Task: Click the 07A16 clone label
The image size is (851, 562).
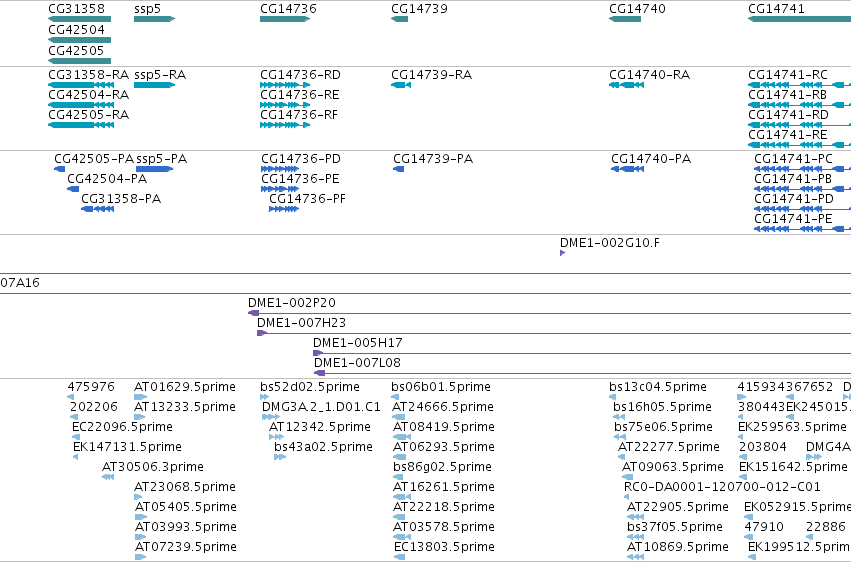Action: (x=20, y=283)
